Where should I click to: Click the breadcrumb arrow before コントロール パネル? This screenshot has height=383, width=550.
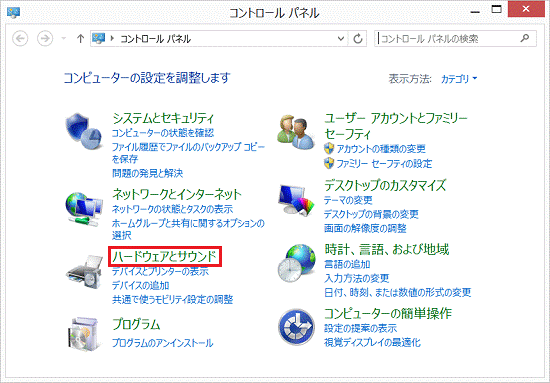point(112,38)
